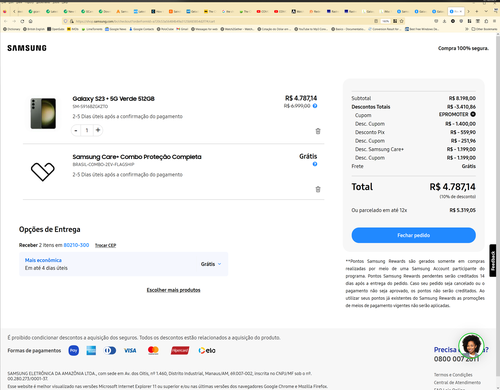Click the Firefox icon in the title bar
Viewport: 500px width, 390px height.
pyautogui.click(x=5, y=11)
